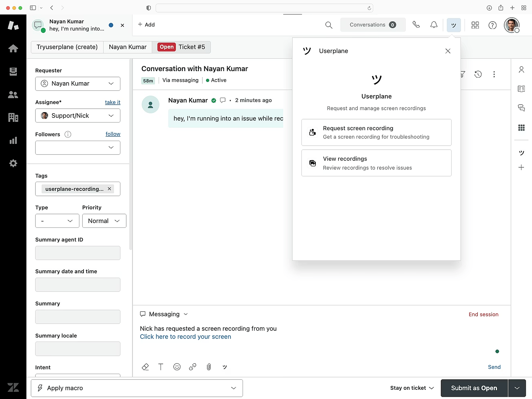532x399 pixels.
Task: Remove the userplane-recording tag
Action: pos(109,189)
